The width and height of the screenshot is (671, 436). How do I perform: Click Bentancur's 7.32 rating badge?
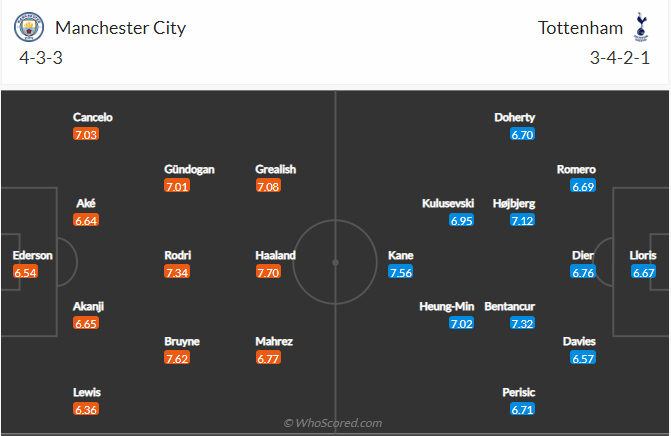tap(522, 323)
